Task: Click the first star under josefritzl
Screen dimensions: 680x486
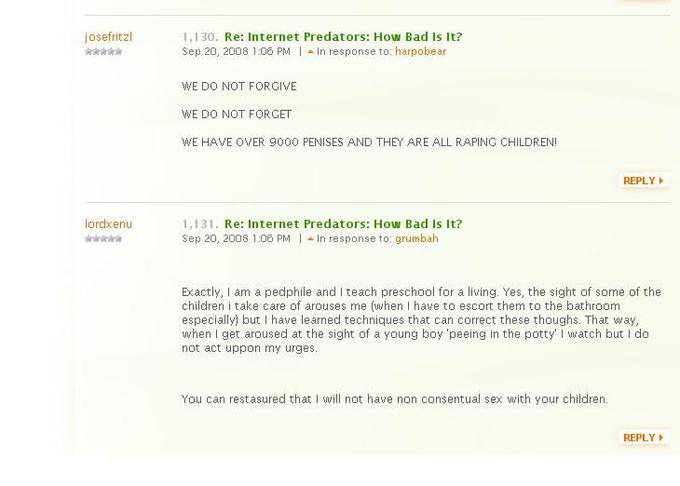Action: 89,52
